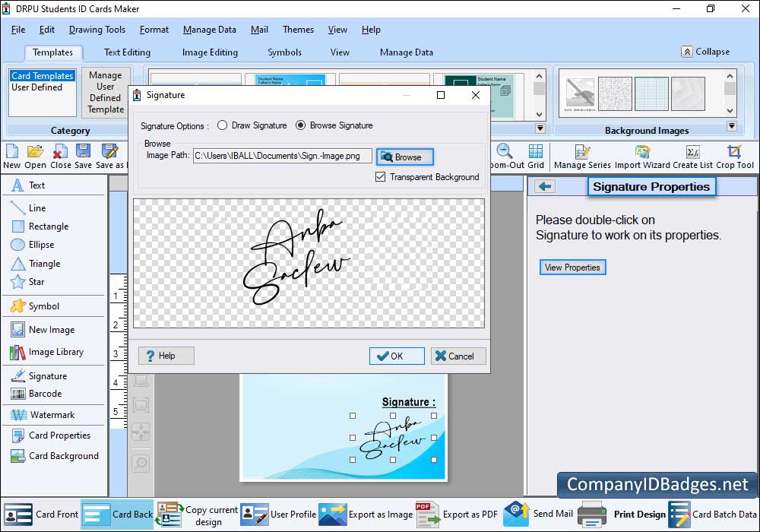The height and width of the screenshot is (532, 760).
Task: Select the Triangle tool
Action: [x=36, y=264]
